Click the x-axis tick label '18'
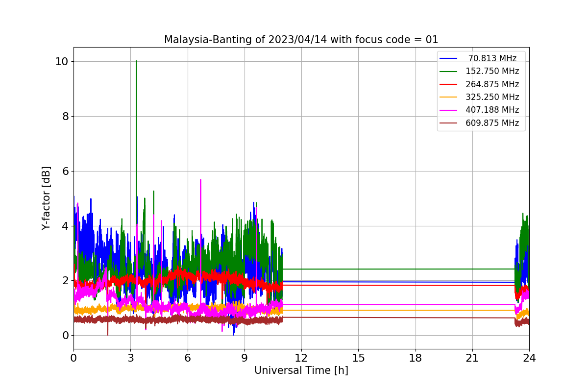This screenshot has height=392, width=588. click(x=416, y=358)
